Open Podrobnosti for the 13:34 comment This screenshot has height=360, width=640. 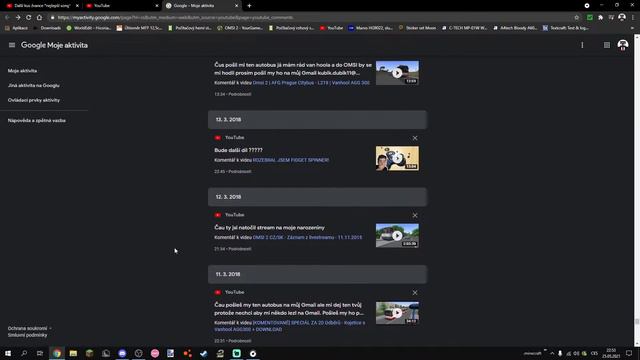coord(240,94)
